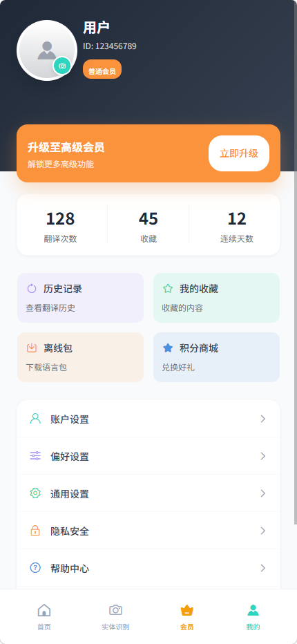
Task: Switch to the 会员 crown tab
Action: [187, 617]
